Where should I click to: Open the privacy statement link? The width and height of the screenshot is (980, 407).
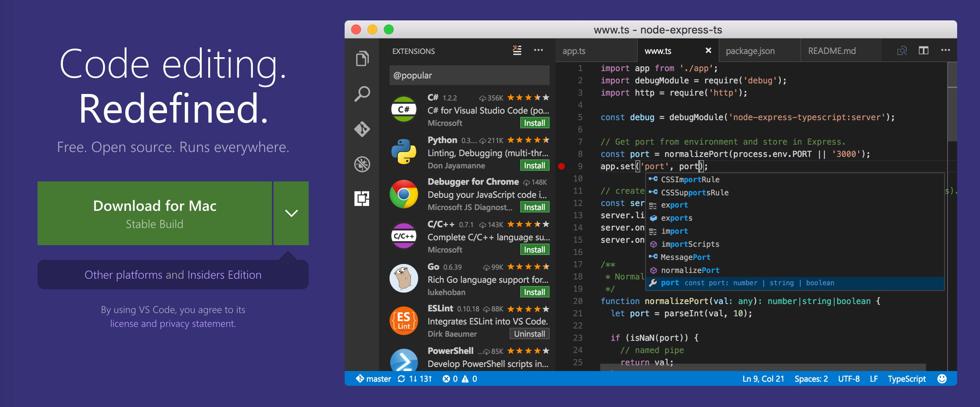coord(198,324)
